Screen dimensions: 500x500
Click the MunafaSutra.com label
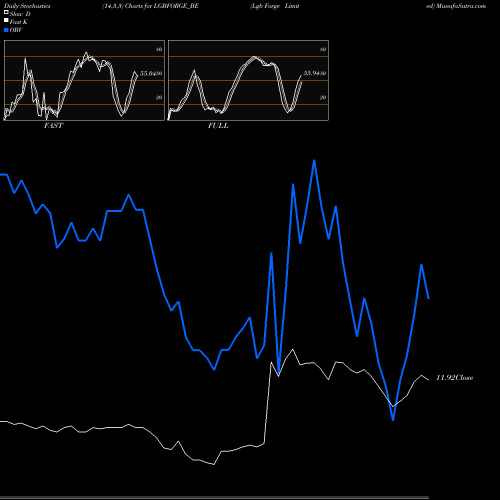click(x=460, y=6)
